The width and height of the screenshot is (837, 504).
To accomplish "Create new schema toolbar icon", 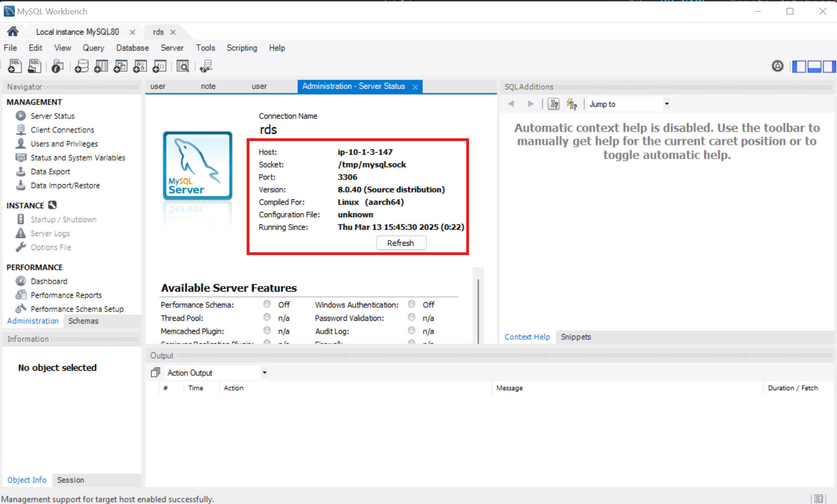I will [82, 66].
